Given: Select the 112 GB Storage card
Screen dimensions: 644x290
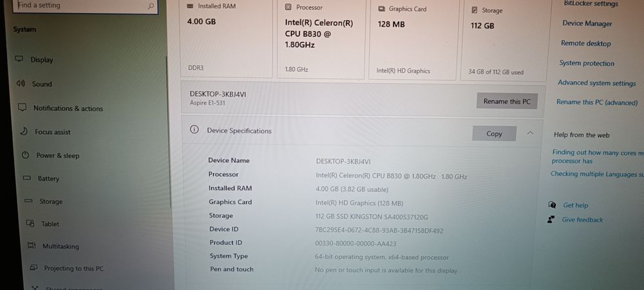Looking at the screenshot, I should [504, 40].
